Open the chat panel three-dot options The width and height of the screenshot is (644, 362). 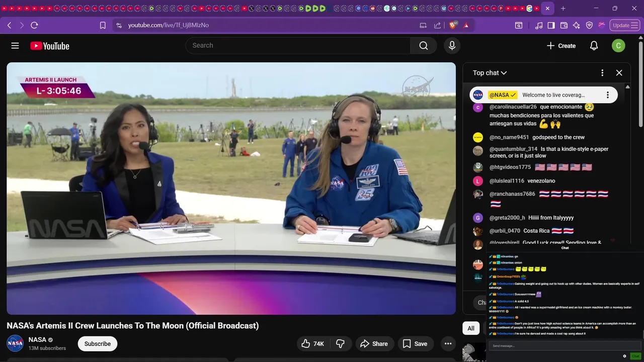point(602,73)
